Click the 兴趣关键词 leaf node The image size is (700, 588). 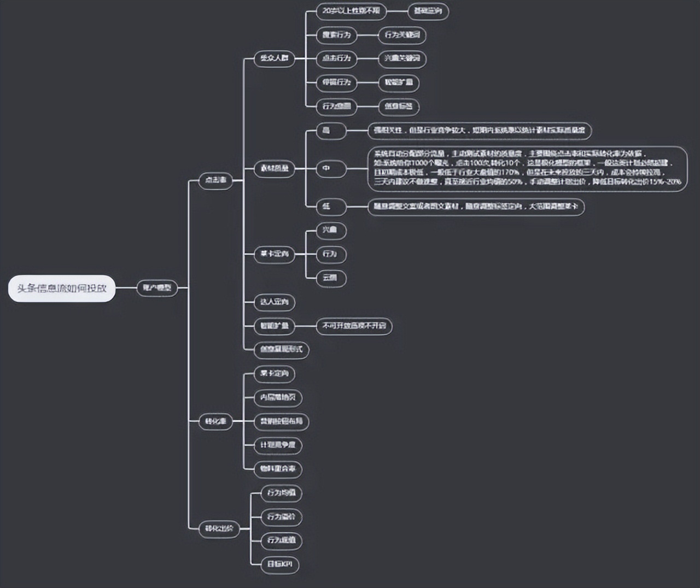(x=402, y=58)
